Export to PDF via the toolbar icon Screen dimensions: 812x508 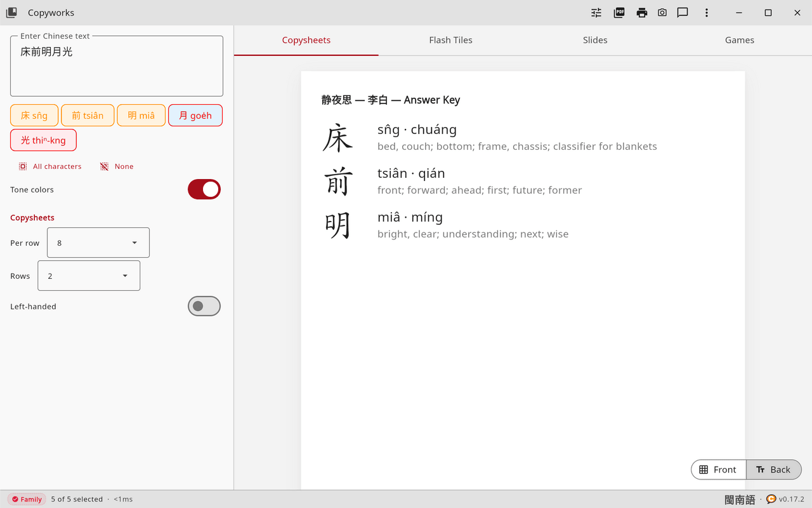pyautogui.click(x=619, y=13)
